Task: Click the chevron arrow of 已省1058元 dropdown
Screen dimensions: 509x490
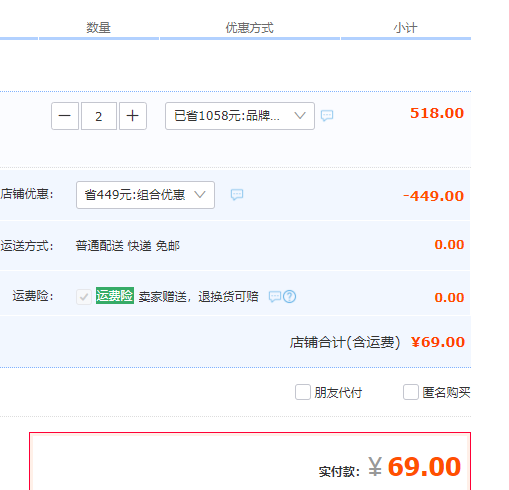Action: click(x=300, y=116)
